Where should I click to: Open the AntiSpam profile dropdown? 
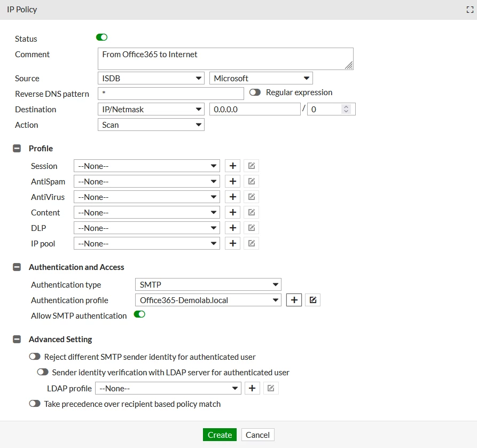[147, 182]
